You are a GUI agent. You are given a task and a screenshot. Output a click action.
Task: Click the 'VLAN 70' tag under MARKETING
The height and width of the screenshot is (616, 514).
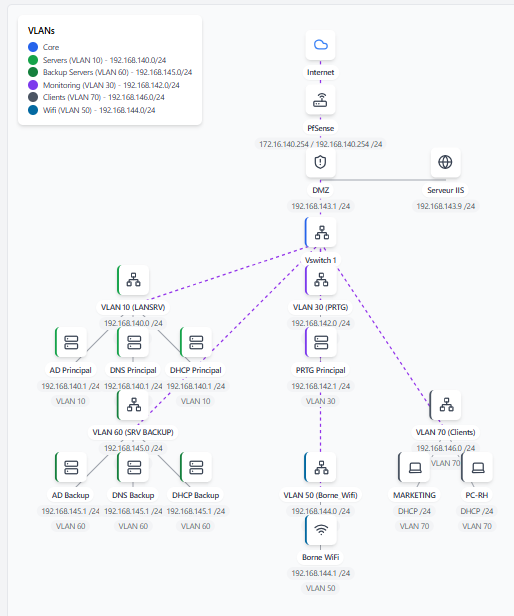point(414,526)
